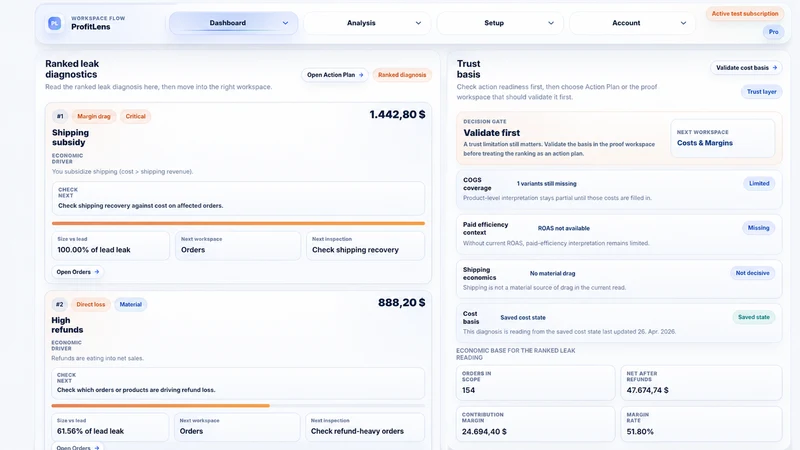Open the Dashboard tab
Screen dimensions: 800x450
coord(234,23)
